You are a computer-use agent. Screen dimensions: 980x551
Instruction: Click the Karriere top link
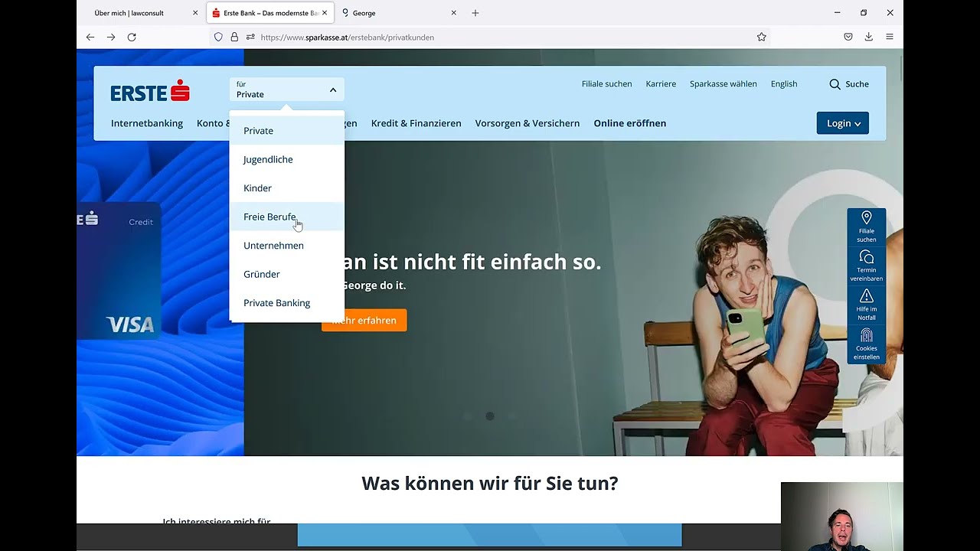point(661,84)
